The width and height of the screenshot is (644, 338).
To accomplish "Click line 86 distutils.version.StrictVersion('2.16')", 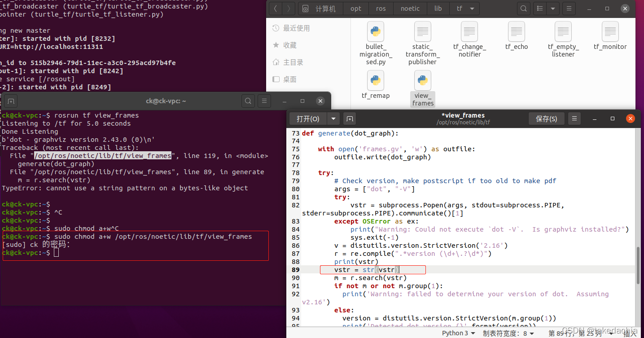I will tap(421, 246).
